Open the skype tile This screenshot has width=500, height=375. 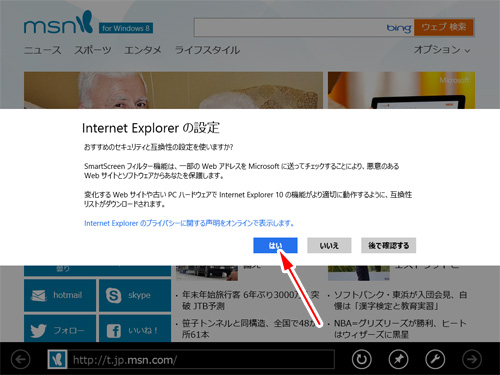click(135, 295)
